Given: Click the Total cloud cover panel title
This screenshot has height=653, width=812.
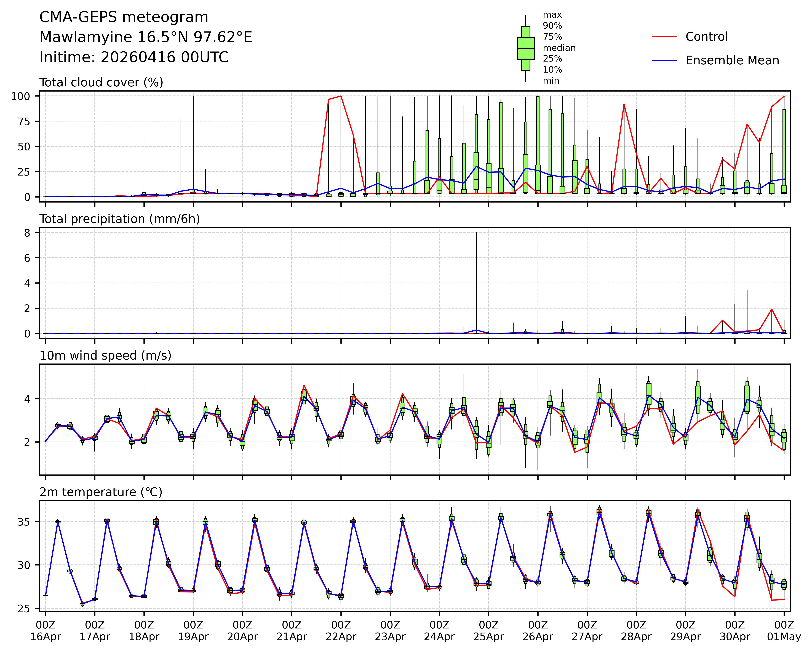Looking at the screenshot, I should pyautogui.click(x=101, y=83).
